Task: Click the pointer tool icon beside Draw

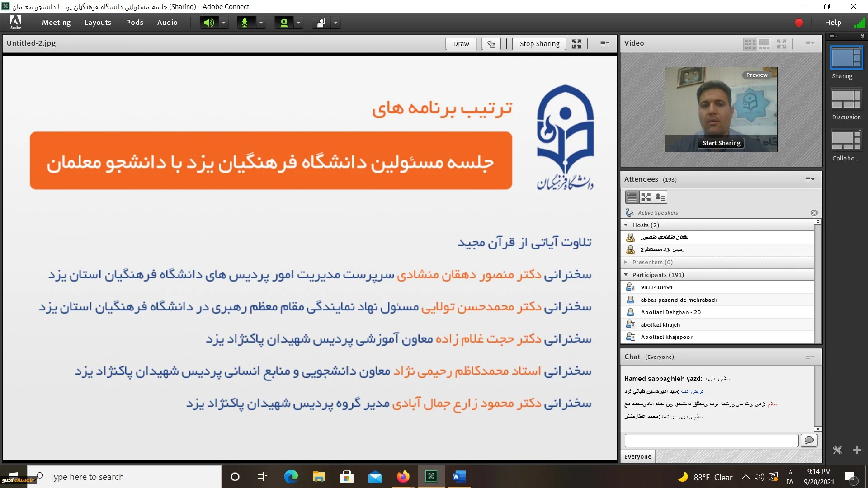Action: coord(491,44)
